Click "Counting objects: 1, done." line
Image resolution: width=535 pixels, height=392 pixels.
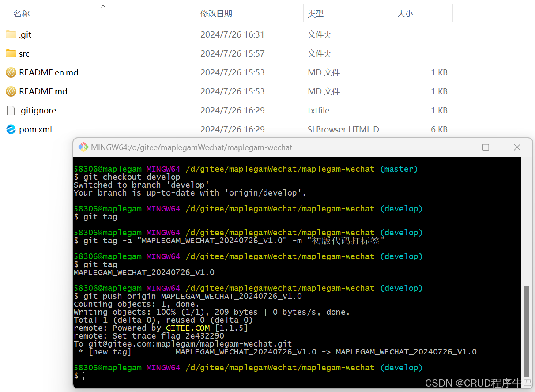(136, 304)
